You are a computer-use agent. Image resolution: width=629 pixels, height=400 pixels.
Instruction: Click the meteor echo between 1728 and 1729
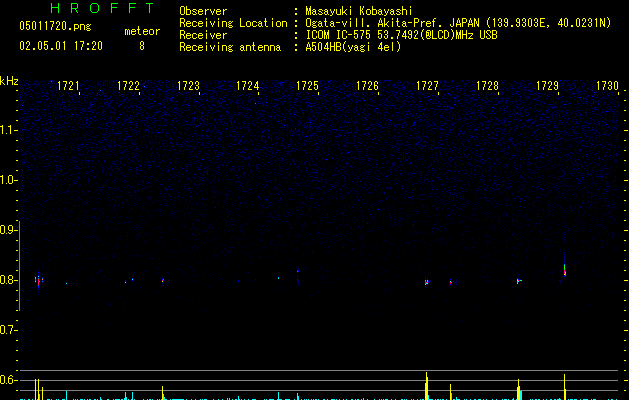click(518, 281)
